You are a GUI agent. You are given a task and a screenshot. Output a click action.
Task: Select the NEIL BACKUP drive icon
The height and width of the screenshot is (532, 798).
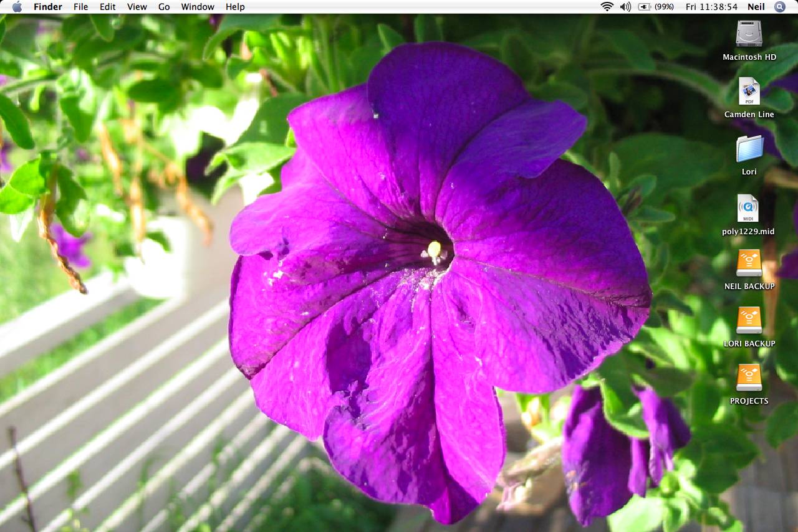749,263
